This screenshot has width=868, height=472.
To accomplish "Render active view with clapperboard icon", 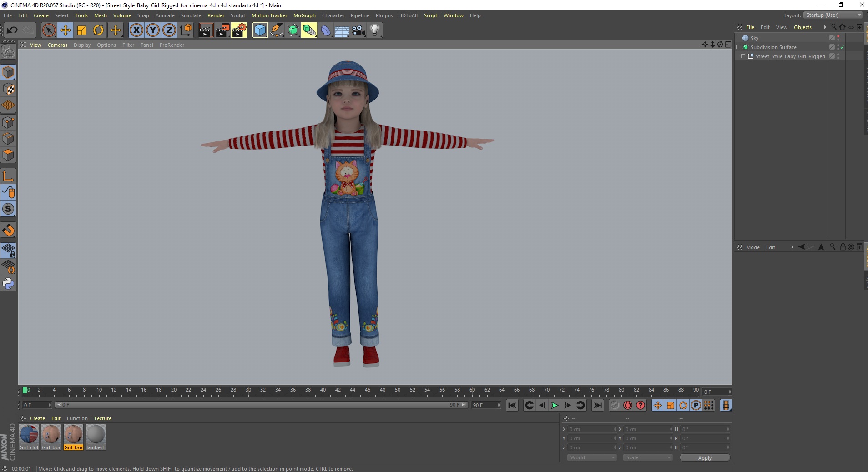I will [206, 30].
